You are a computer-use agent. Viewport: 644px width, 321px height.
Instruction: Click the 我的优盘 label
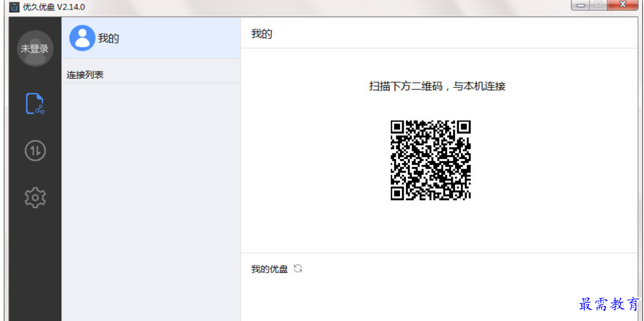269,269
